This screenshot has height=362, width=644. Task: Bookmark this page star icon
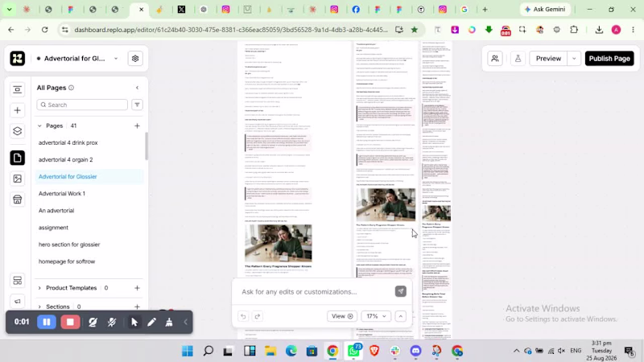415,30
